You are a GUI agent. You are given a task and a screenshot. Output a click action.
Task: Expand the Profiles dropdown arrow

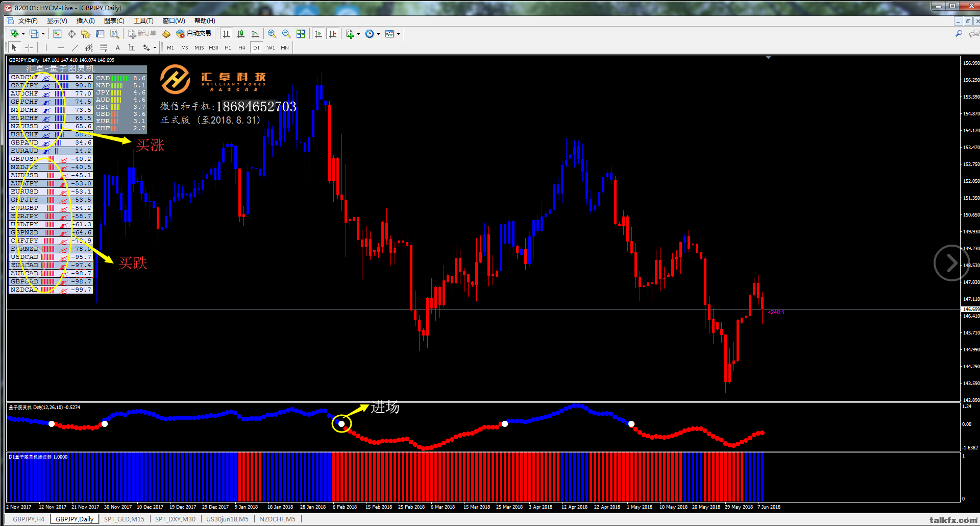[x=43, y=34]
